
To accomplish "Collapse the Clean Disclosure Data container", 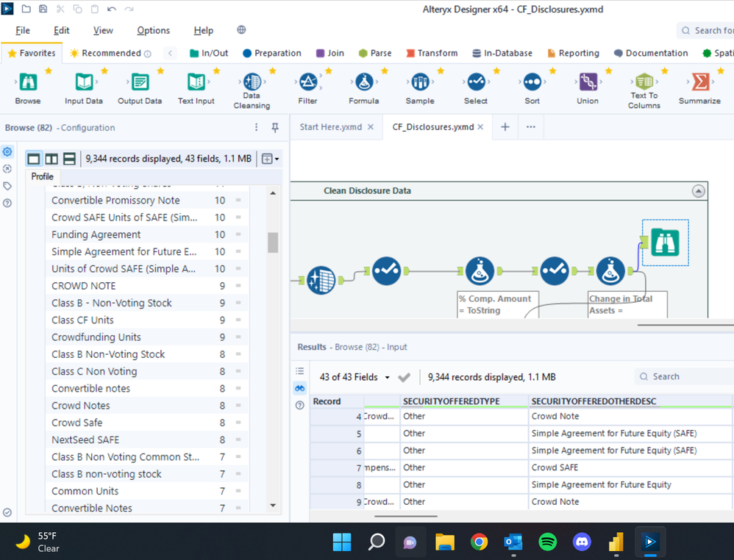I will pos(698,190).
